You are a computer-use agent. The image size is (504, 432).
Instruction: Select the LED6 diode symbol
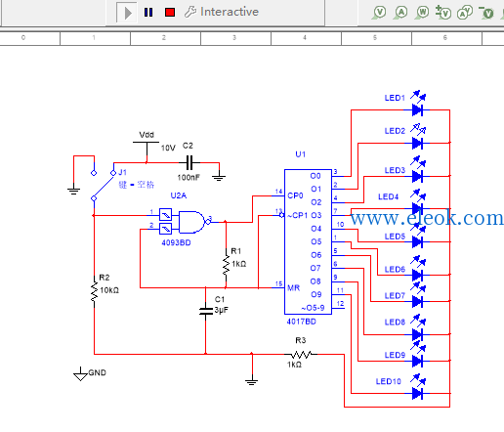pyautogui.click(x=417, y=275)
